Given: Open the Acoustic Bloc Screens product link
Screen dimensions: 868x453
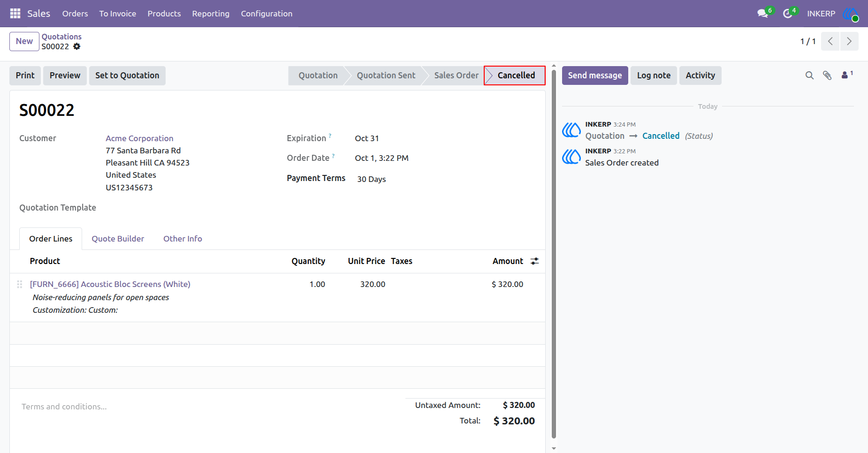Looking at the screenshot, I should (110, 284).
